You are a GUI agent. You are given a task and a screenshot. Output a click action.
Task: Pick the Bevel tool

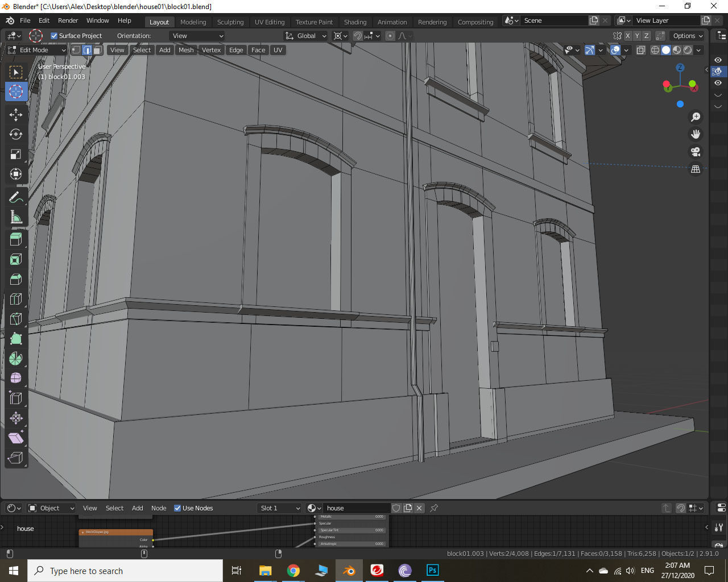click(x=16, y=279)
